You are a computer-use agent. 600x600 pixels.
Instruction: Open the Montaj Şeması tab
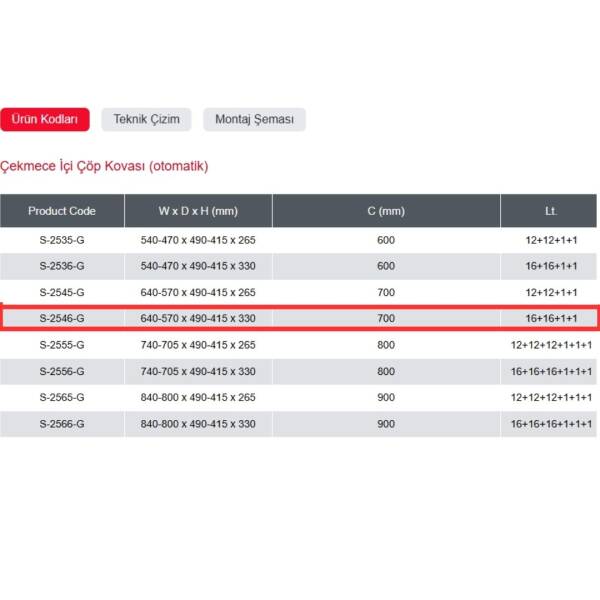[254, 120]
